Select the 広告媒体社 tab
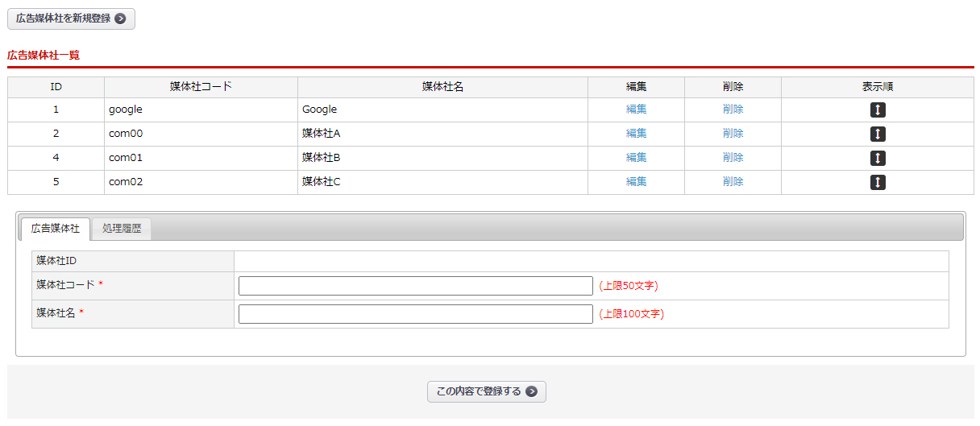This screenshot has height=426, width=980. tap(56, 229)
